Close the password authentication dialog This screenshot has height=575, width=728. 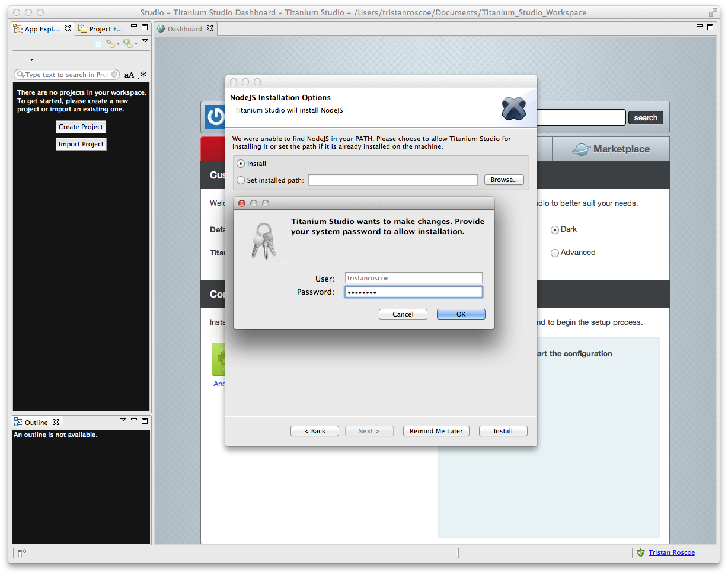click(x=242, y=203)
